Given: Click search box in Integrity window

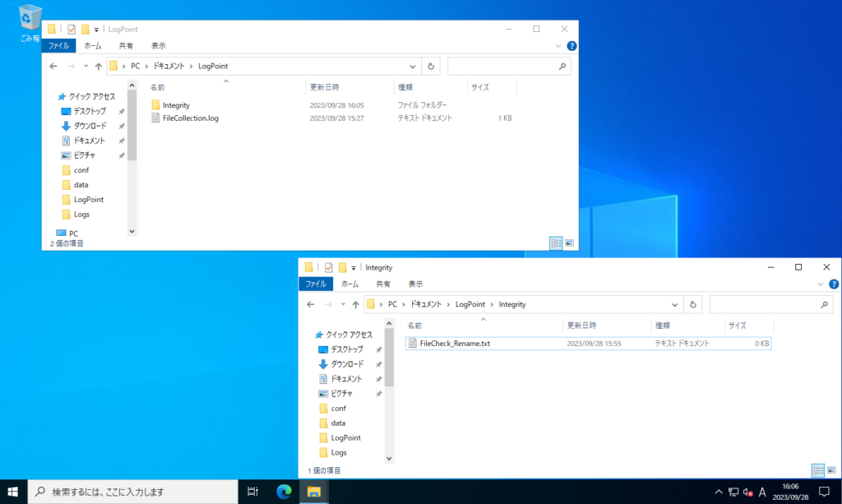Looking at the screenshot, I should point(770,305).
